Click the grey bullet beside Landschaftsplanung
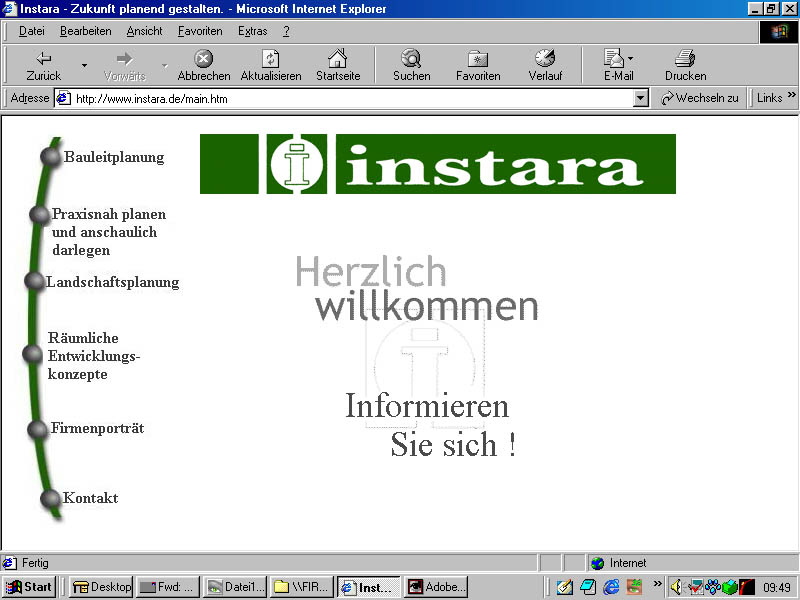The height and width of the screenshot is (600, 800). [x=34, y=281]
